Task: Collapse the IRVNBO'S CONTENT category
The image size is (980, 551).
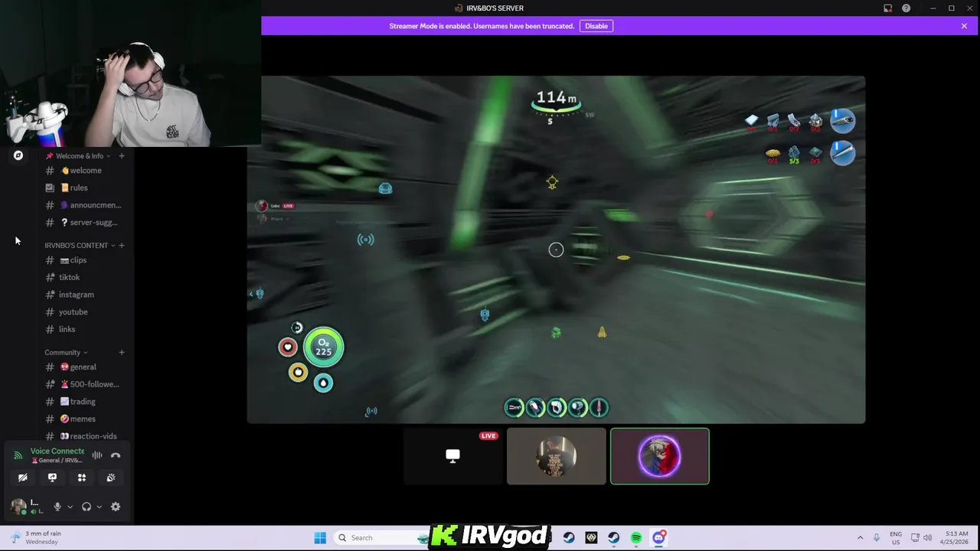Action: 80,246
